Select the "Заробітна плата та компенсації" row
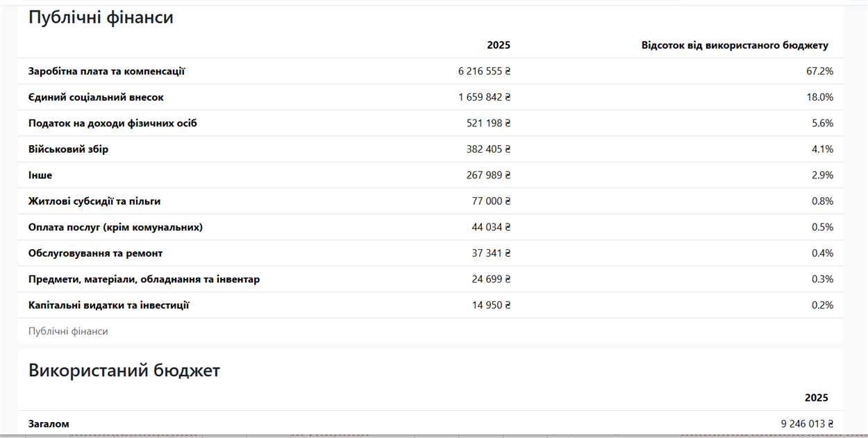 (x=431, y=71)
